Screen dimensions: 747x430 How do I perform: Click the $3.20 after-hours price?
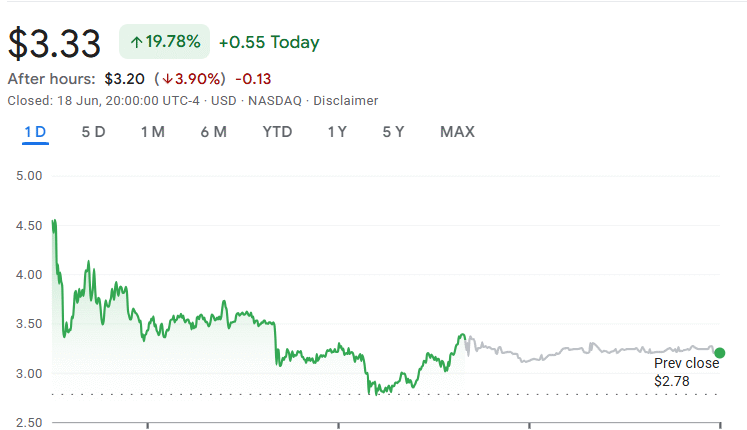[125, 79]
